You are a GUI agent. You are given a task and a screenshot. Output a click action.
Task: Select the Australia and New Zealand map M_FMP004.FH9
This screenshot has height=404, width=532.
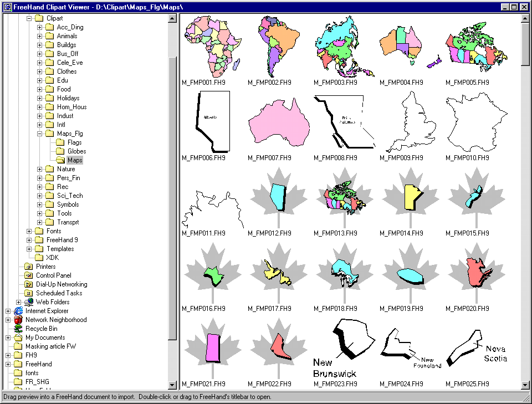(x=410, y=47)
